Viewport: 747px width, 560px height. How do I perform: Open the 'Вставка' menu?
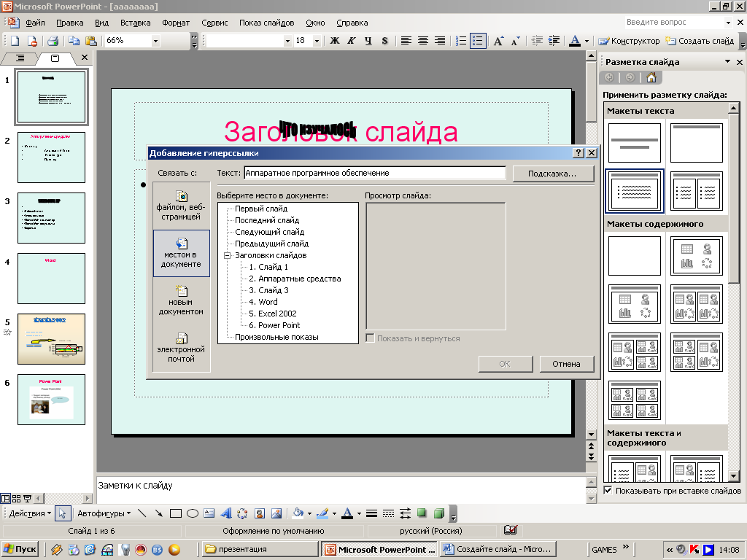[x=135, y=23]
